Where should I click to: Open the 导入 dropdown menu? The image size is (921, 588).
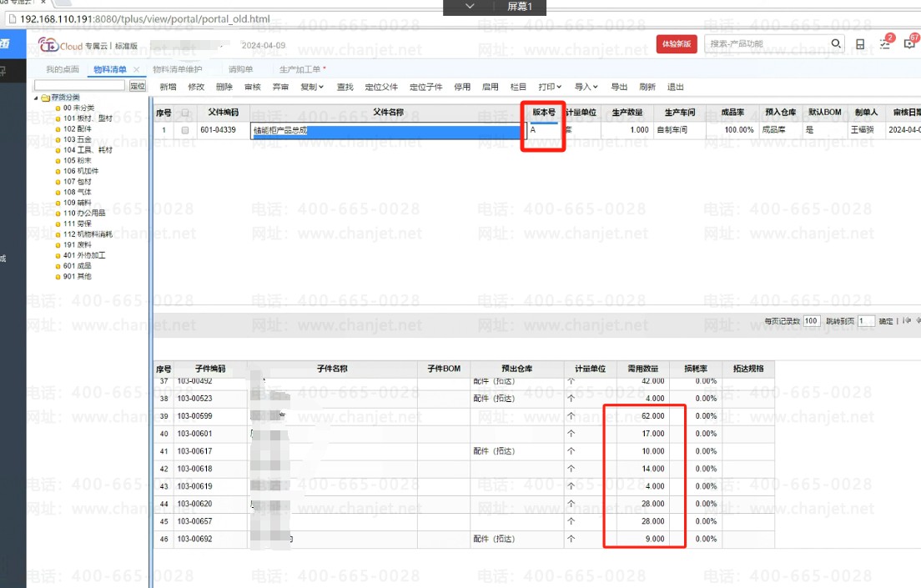(586, 87)
